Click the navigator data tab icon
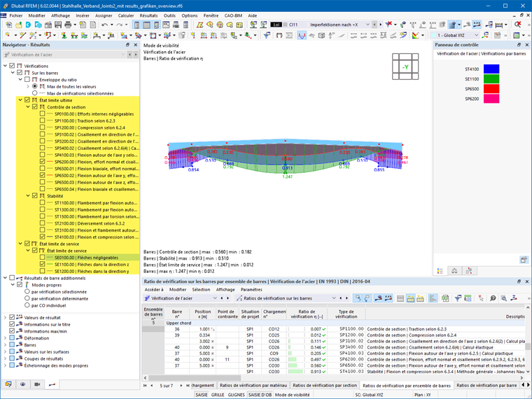The image size is (532, 399). [x=9, y=384]
